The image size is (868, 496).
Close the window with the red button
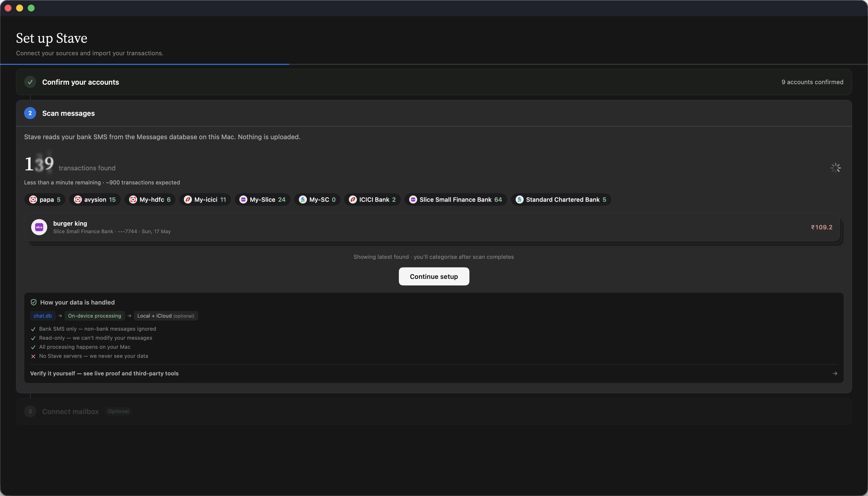click(8, 8)
